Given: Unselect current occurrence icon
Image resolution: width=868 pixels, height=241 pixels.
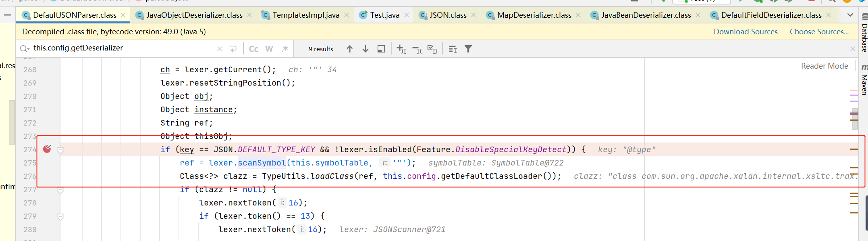Looking at the screenshot, I should click(x=417, y=49).
